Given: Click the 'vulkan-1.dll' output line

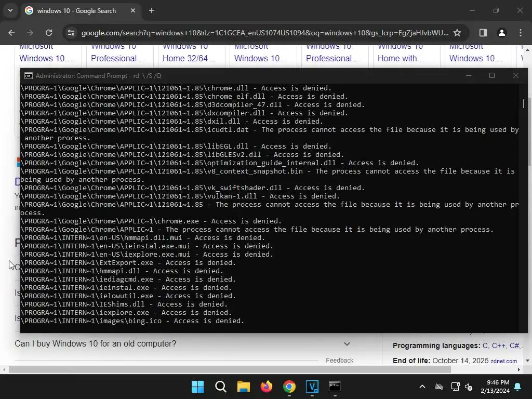Looking at the screenshot, I should 180,196.
